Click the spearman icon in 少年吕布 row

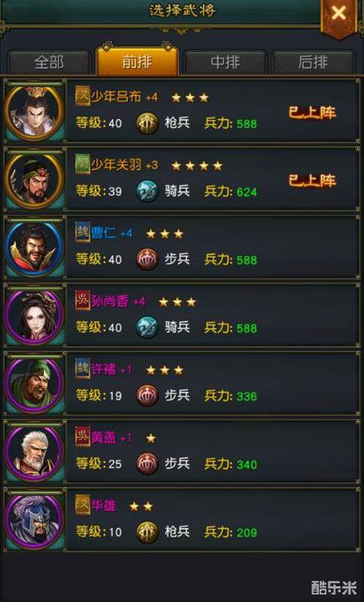coord(147,123)
